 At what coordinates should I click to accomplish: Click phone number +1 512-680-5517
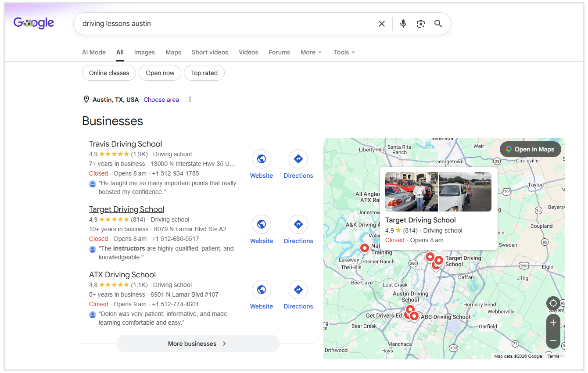(176, 239)
